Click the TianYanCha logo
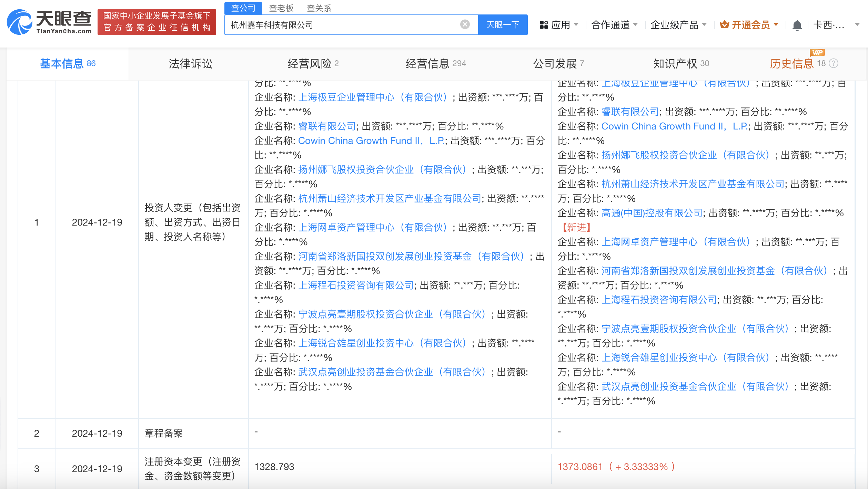 (49, 22)
